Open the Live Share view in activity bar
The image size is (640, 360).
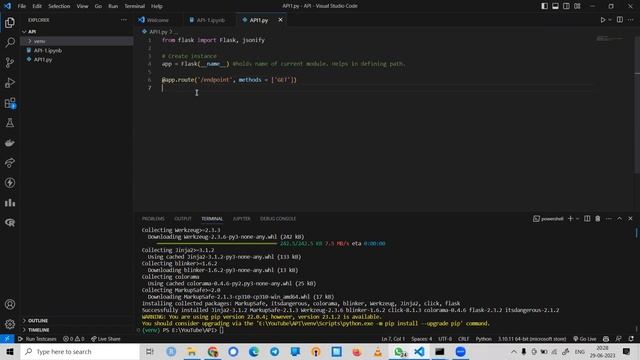pyautogui.click(x=10, y=163)
